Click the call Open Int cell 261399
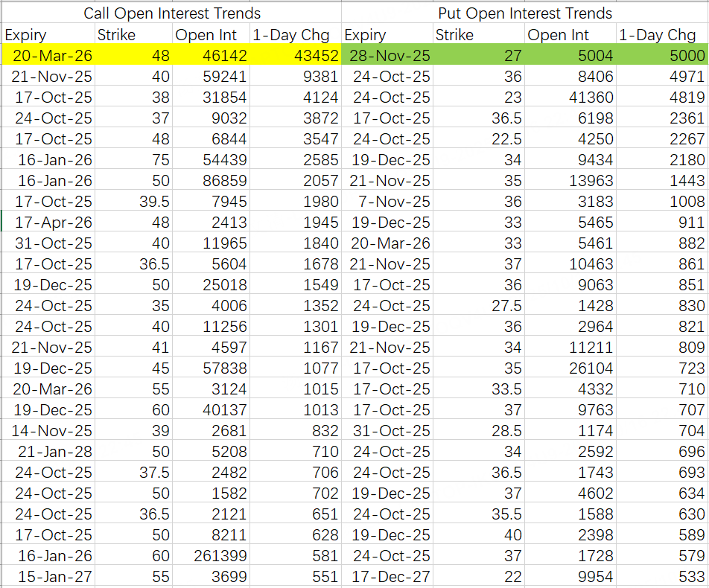This screenshot has height=588, width=709. [x=211, y=555]
